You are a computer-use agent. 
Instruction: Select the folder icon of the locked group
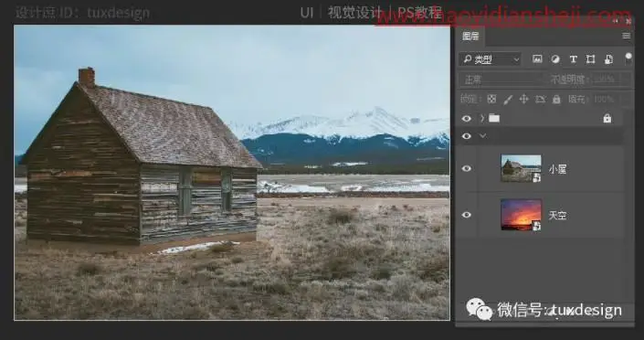494,119
